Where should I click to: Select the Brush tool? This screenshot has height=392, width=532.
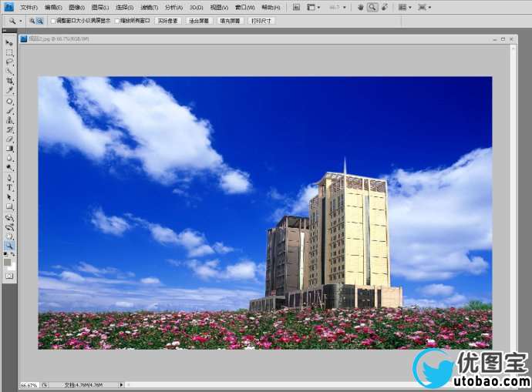coord(9,111)
